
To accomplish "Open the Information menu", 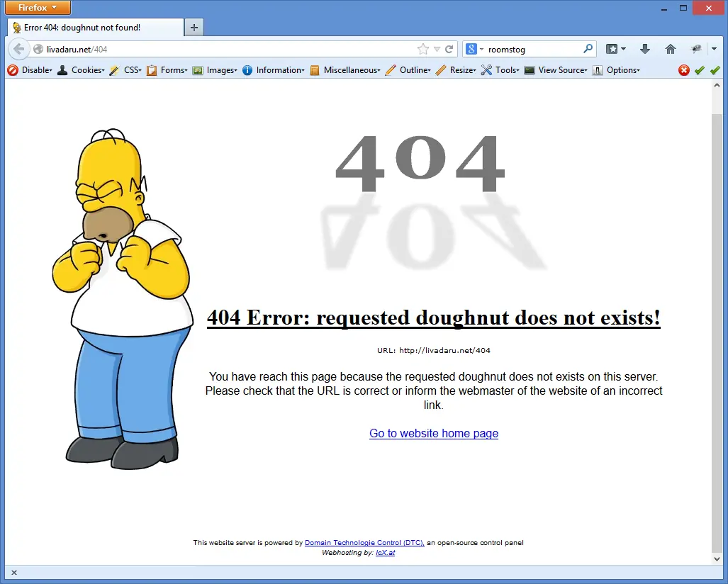I will 274,70.
